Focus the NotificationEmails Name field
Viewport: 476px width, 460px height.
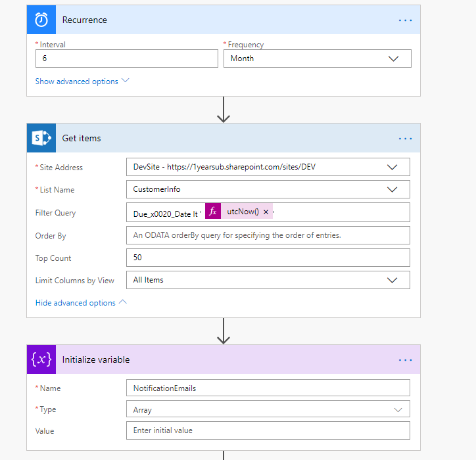tap(268, 388)
